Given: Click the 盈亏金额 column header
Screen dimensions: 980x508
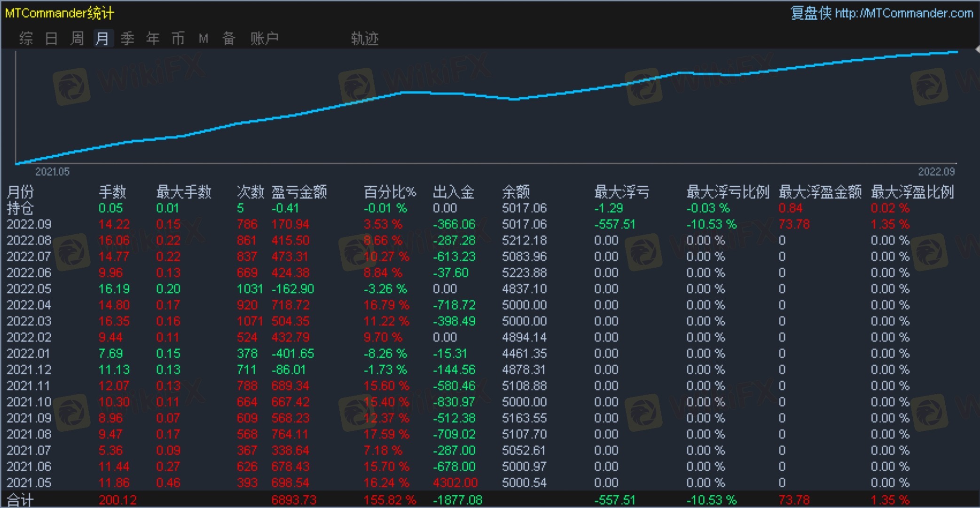Looking at the screenshot, I should [x=299, y=192].
